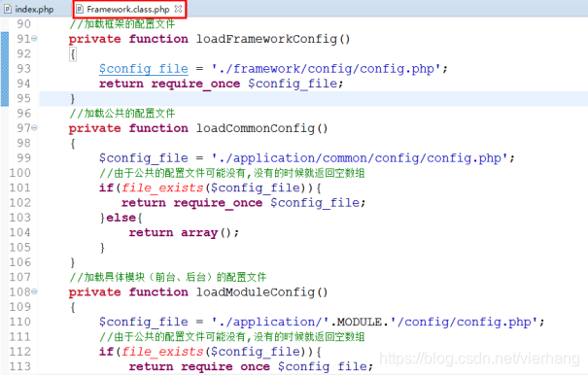Click the comment //加载框架的配置文件 on line 90
The height and width of the screenshot is (376, 588).
point(121,24)
